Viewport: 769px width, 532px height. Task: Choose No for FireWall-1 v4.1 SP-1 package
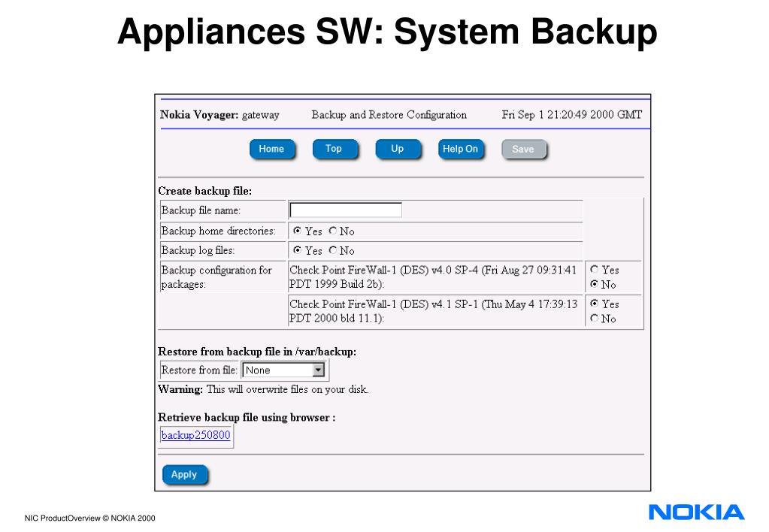pyautogui.click(x=595, y=318)
